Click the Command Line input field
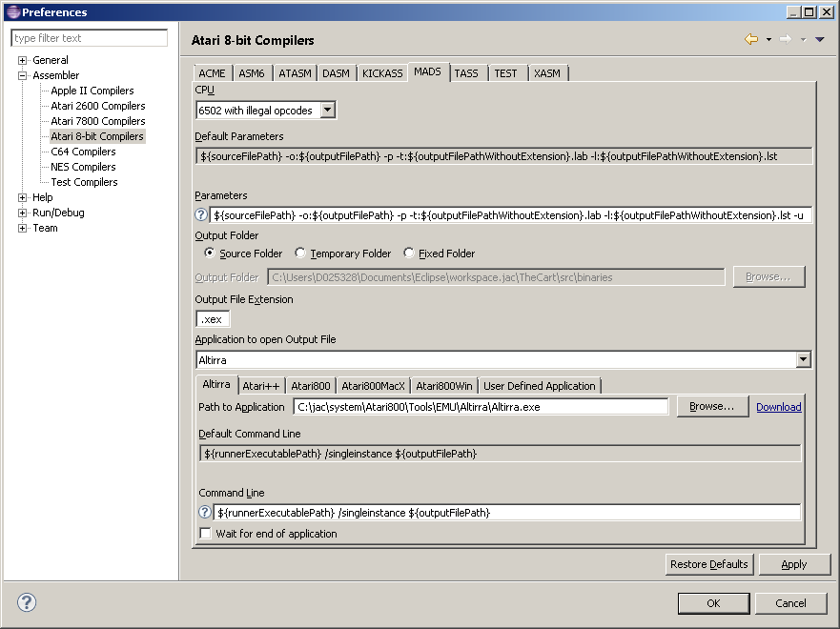Image resolution: width=840 pixels, height=629 pixels. 507,513
